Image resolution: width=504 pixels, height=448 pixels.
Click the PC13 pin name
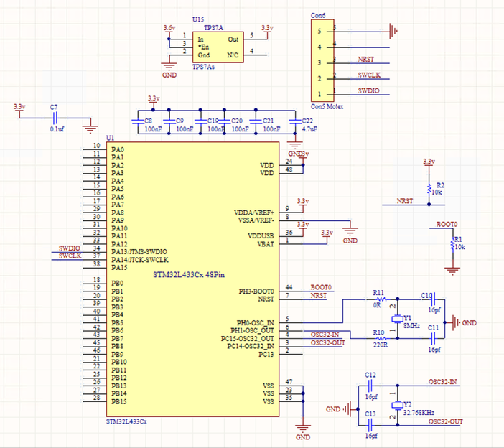click(x=266, y=354)
